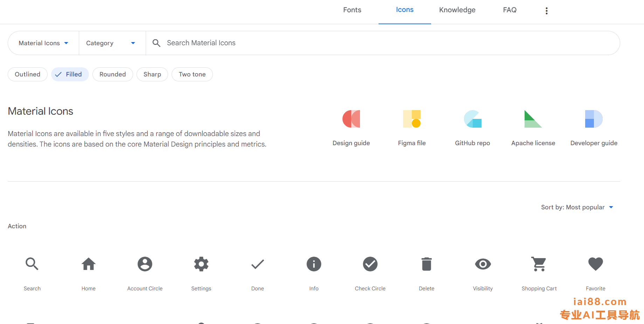Select the Search magnifier icon tile
The image size is (644, 324).
32,264
